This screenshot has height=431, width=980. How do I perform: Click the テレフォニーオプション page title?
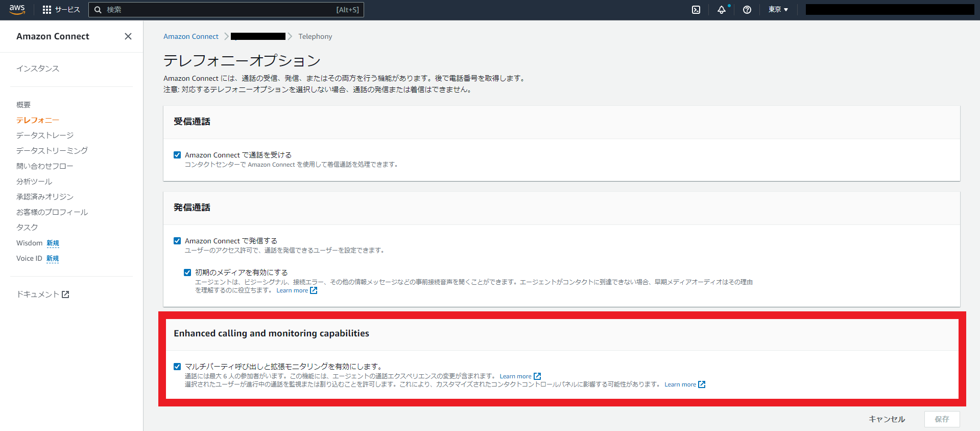(242, 61)
